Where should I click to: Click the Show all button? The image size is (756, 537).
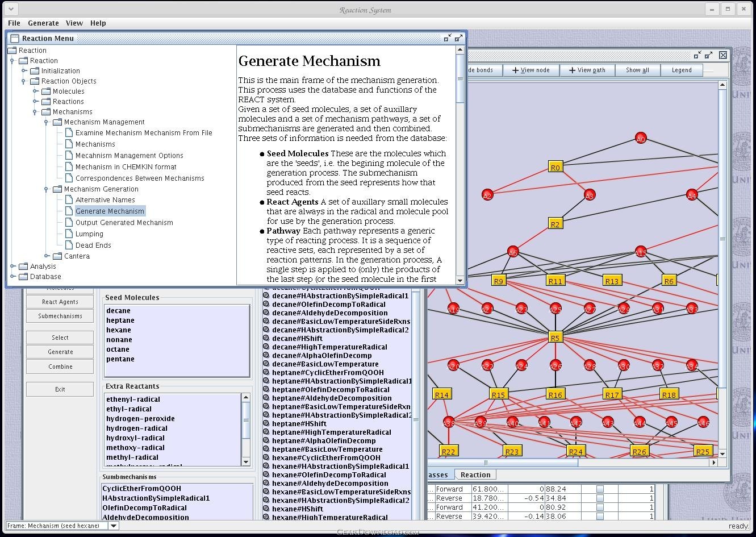(x=637, y=70)
